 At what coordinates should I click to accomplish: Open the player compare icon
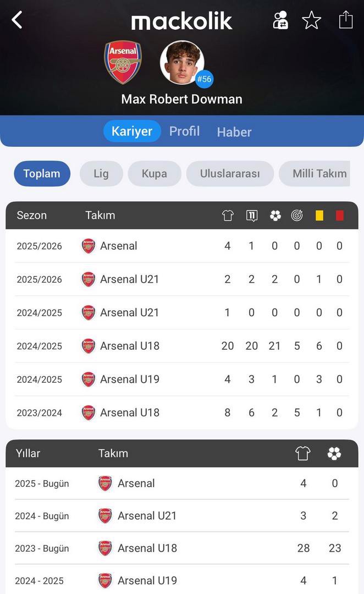(280, 20)
